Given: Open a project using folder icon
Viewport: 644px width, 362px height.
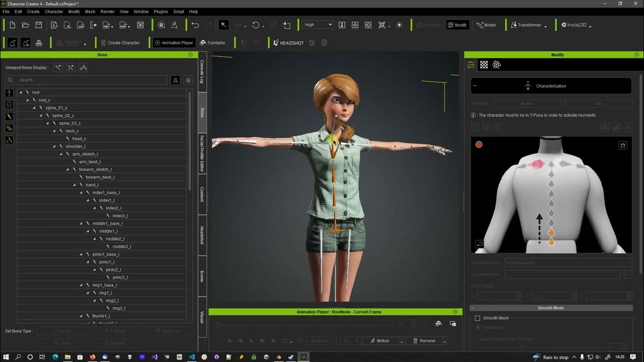Looking at the screenshot, I should [x=25, y=25].
